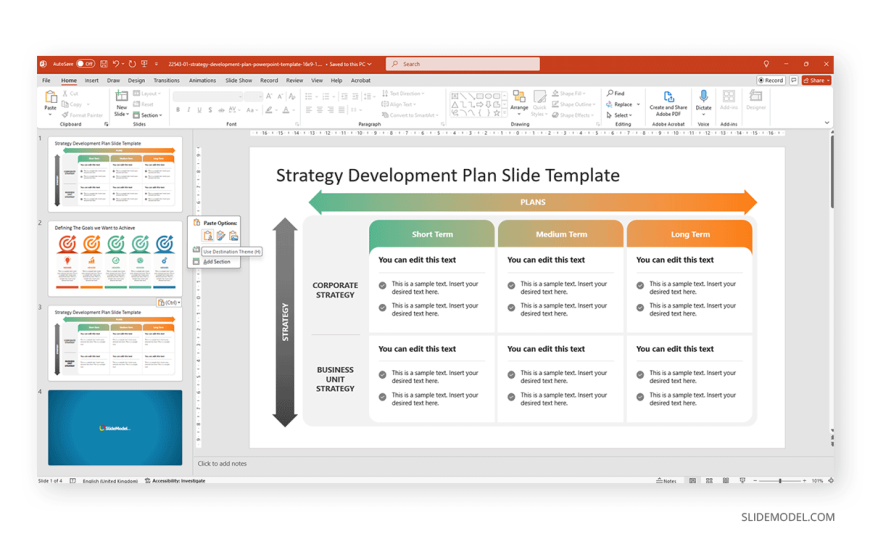This screenshot has height=539, width=870.
Task: Switch to the Insert tab
Action: tap(92, 80)
